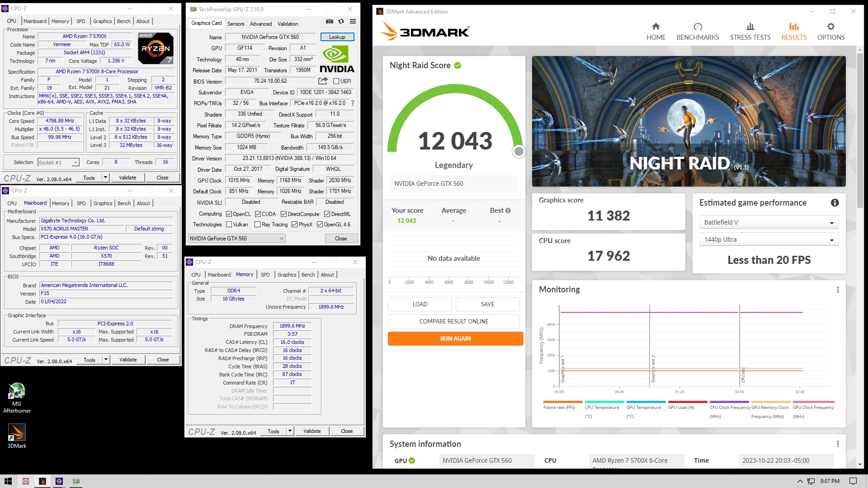Click the NVIDIA logo in GPU-Z
The width and height of the screenshot is (868, 488).
point(337,60)
